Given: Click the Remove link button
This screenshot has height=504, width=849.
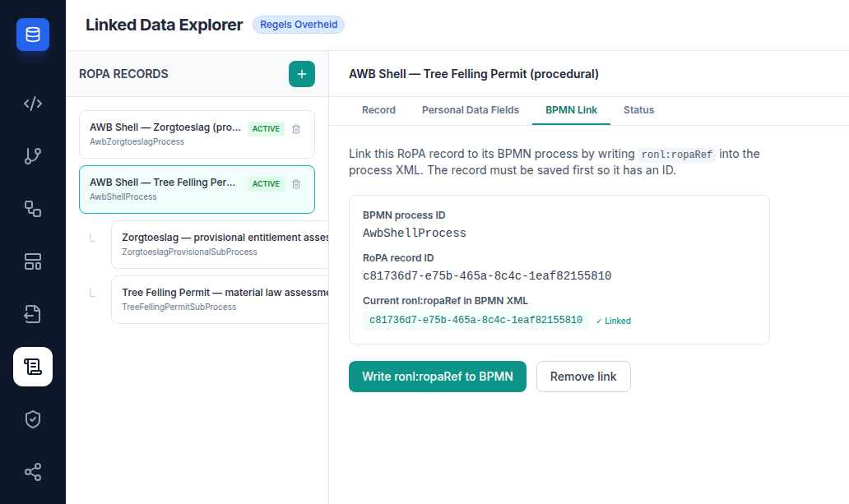Looking at the screenshot, I should click(583, 377).
